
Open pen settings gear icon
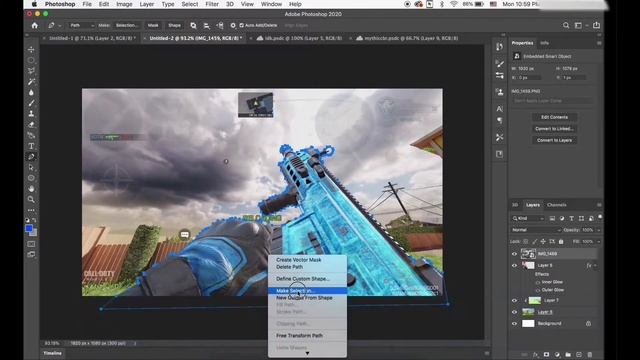click(x=233, y=25)
